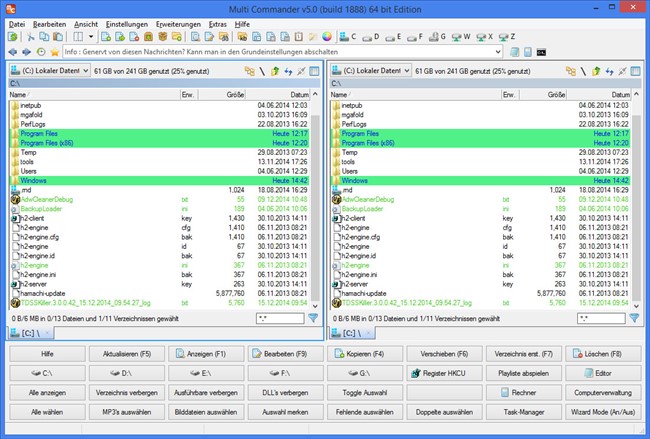Switch to drive E in the drive toolbar
This screenshot has height=439, width=650.
click(x=393, y=37)
